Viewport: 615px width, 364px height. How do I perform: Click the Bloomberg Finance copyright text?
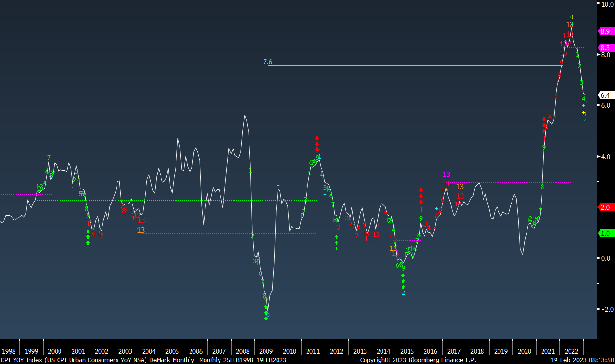pyautogui.click(x=418, y=360)
